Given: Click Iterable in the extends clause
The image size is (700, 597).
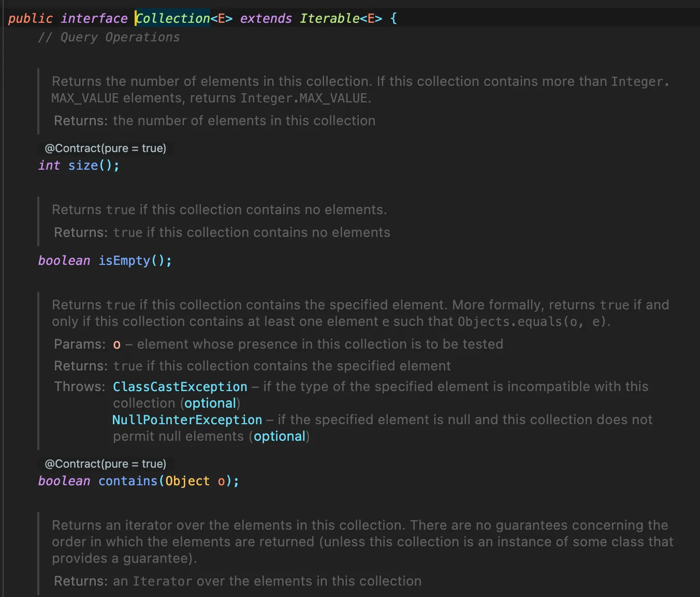Looking at the screenshot, I should point(329,19).
